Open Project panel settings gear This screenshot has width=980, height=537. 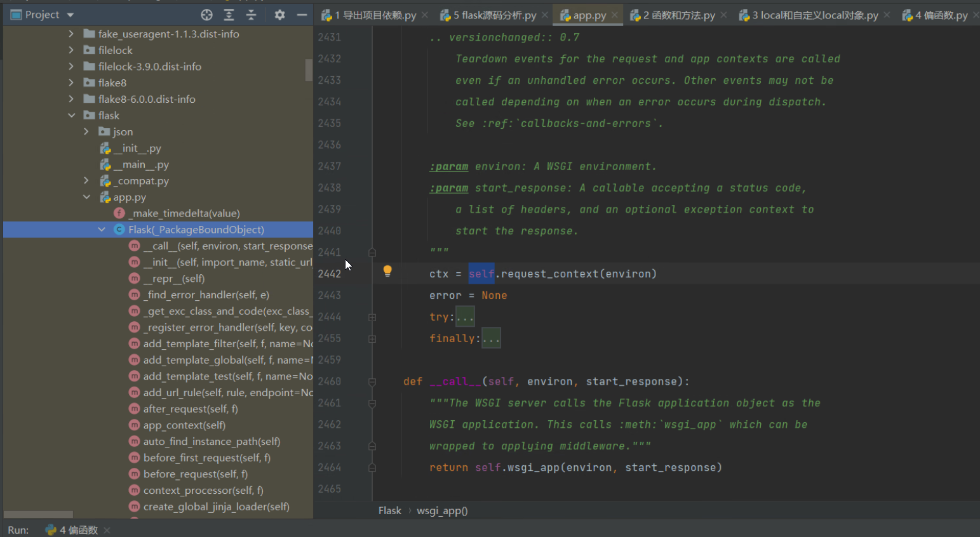coord(279,15)
